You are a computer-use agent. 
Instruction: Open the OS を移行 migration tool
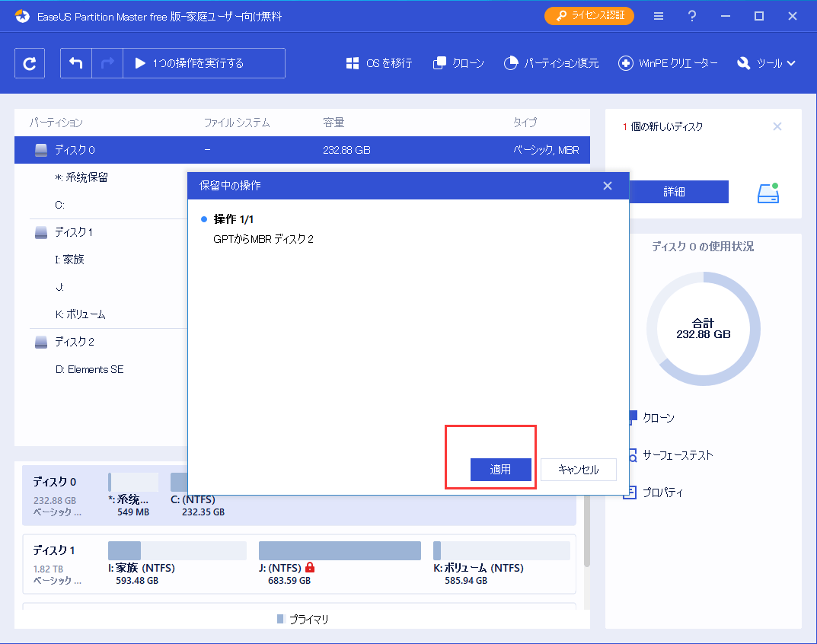coord(378,63)
